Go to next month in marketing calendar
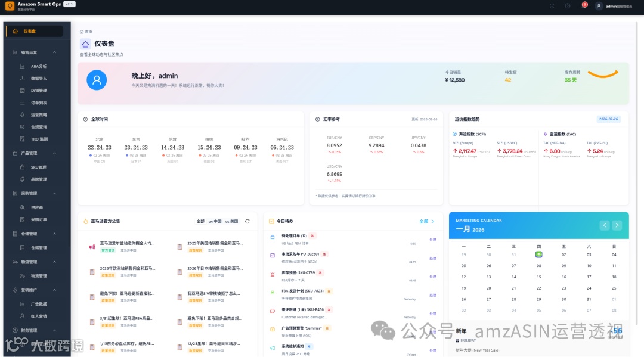 pyautogui.click(x=617, y=225)
